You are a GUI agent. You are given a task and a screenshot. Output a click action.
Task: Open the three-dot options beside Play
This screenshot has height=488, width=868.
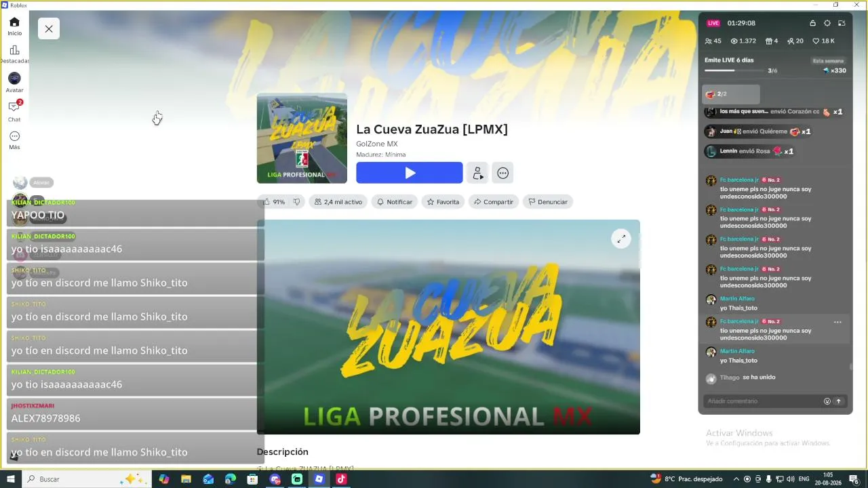[503, 173]
